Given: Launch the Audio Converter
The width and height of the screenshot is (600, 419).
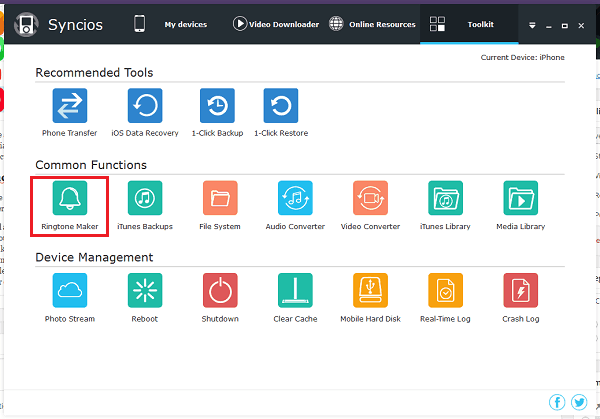Looking at the screenshot, I should (295, 198).
